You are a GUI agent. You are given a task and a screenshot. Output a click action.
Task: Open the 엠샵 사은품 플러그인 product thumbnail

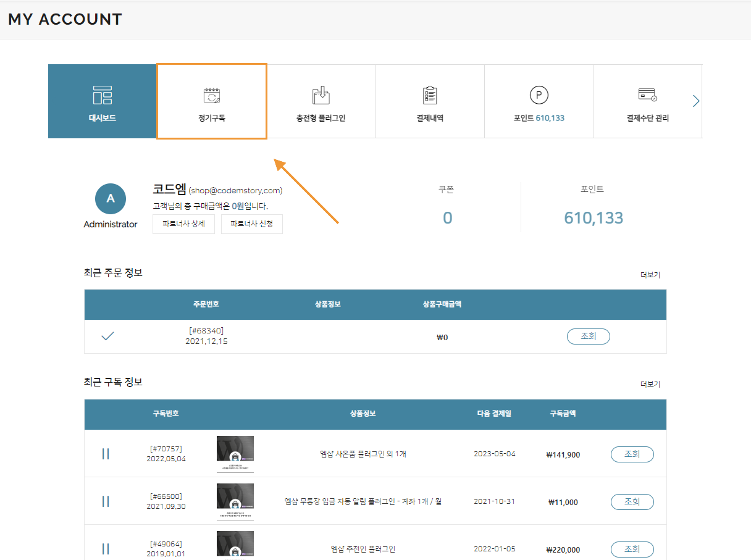point(235,454)
